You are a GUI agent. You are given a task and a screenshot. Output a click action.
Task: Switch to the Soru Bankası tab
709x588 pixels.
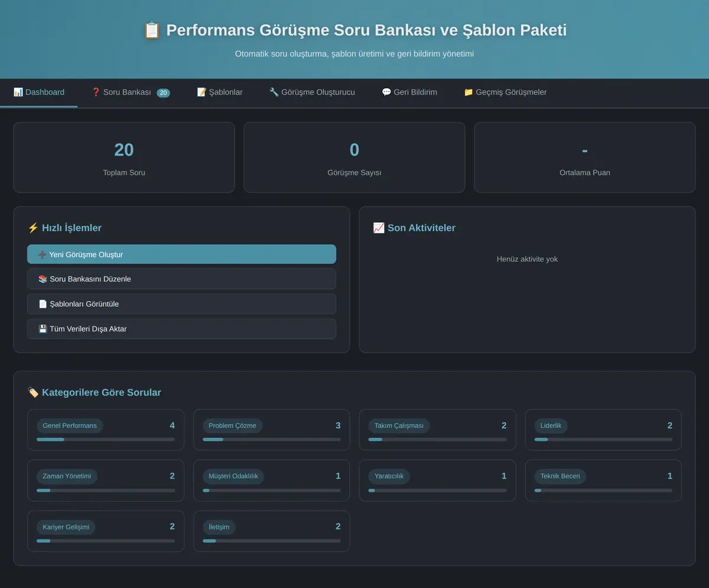tap(130, 92)
